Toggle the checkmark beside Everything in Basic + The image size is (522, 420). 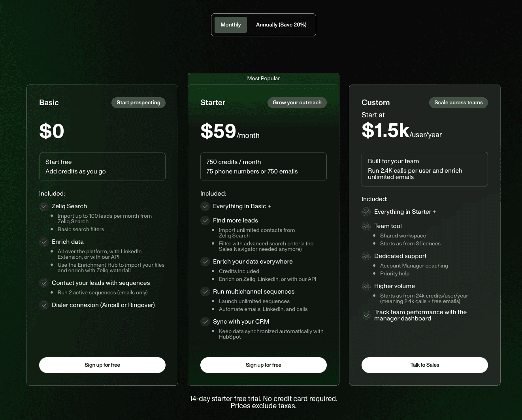tap(205, 206)
